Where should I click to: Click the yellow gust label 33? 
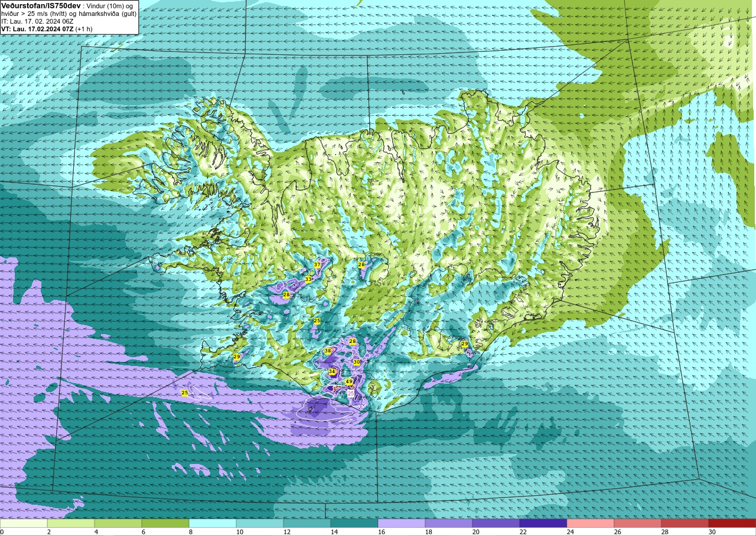pos(308,279)
